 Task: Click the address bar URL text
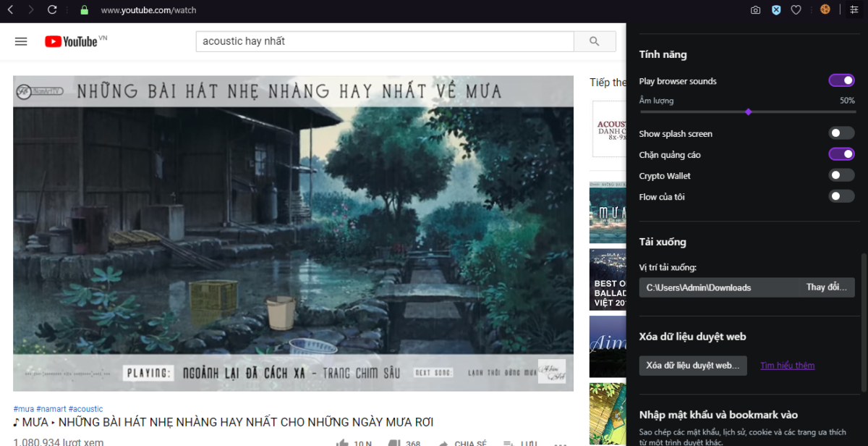(x=148, y=10)
